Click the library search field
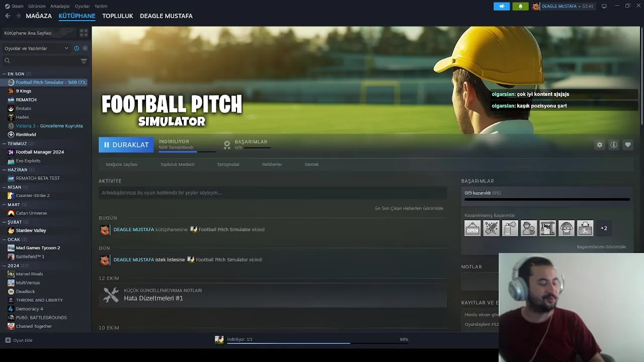 [x=40, y=61]
